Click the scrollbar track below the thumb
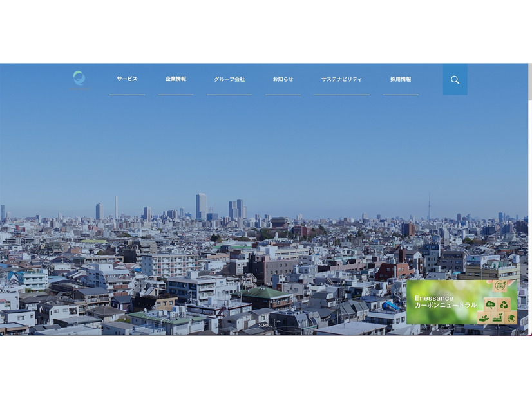Image resolution: width=532 pixels, height=399 pixels. coord(529,225)
